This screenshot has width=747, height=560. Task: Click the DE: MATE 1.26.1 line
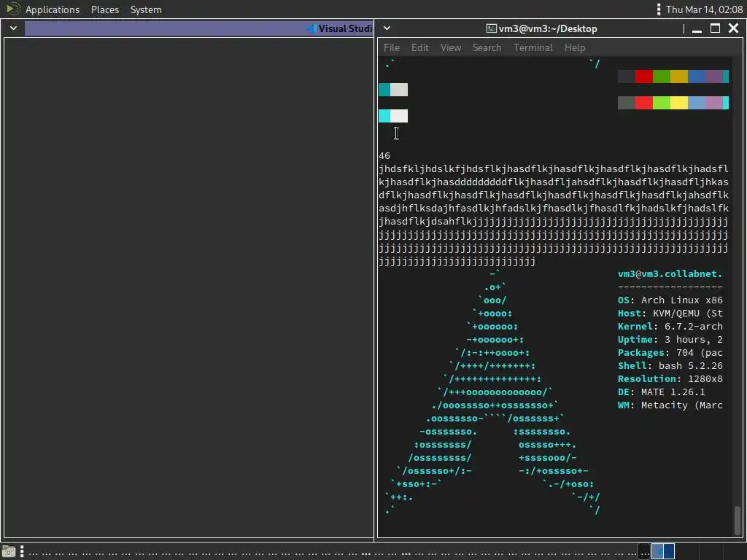(x=661, y=392)
